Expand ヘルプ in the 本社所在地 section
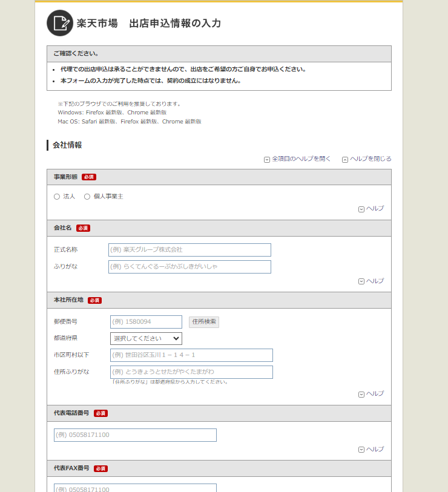 coord(371,394)
